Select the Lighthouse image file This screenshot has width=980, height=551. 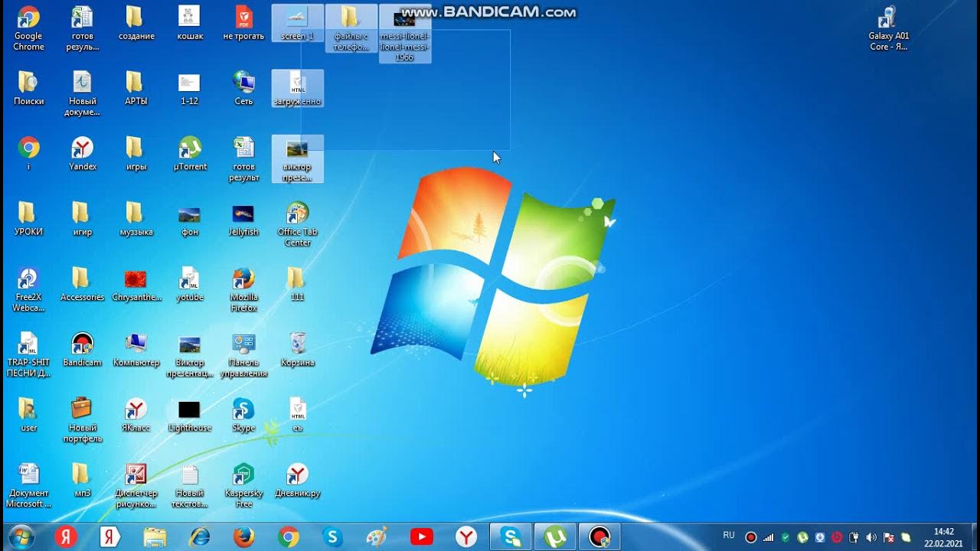click(190, 415)
